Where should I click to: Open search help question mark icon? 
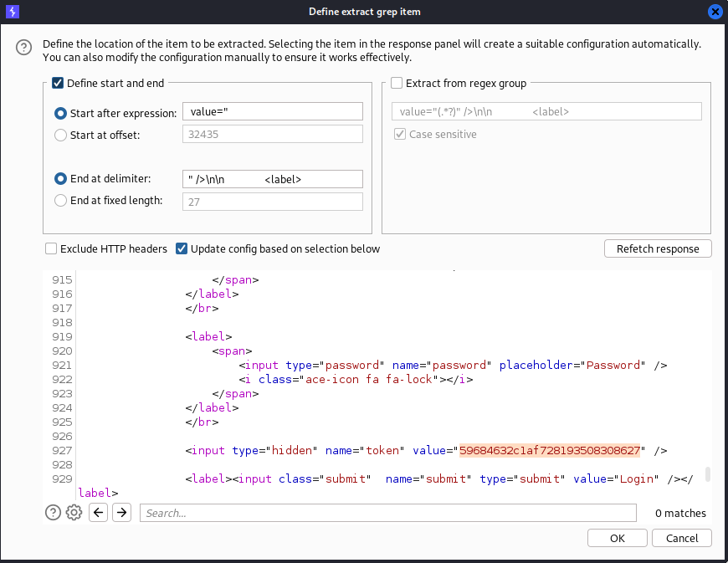click(x=53, y=513)
